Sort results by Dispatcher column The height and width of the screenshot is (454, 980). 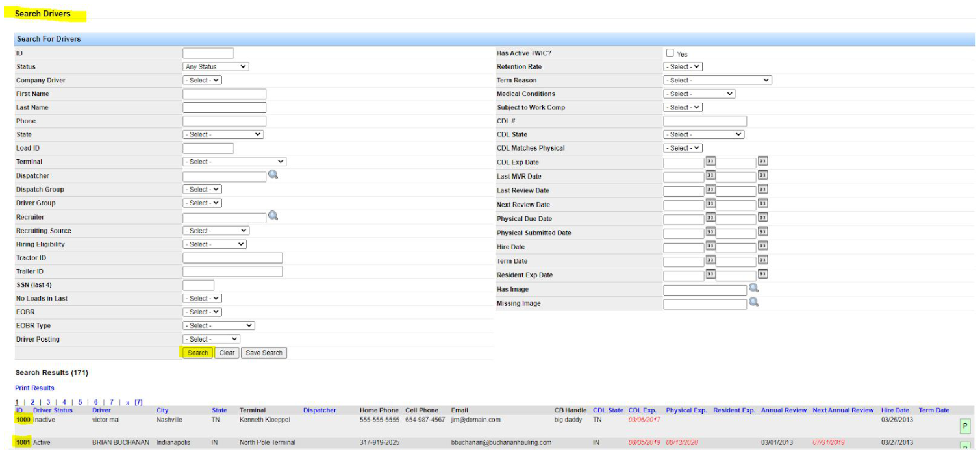(x=320, y=410)
